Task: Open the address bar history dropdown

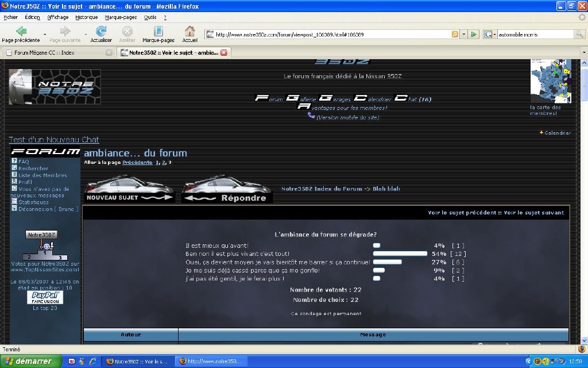Action: click(464, 34)
